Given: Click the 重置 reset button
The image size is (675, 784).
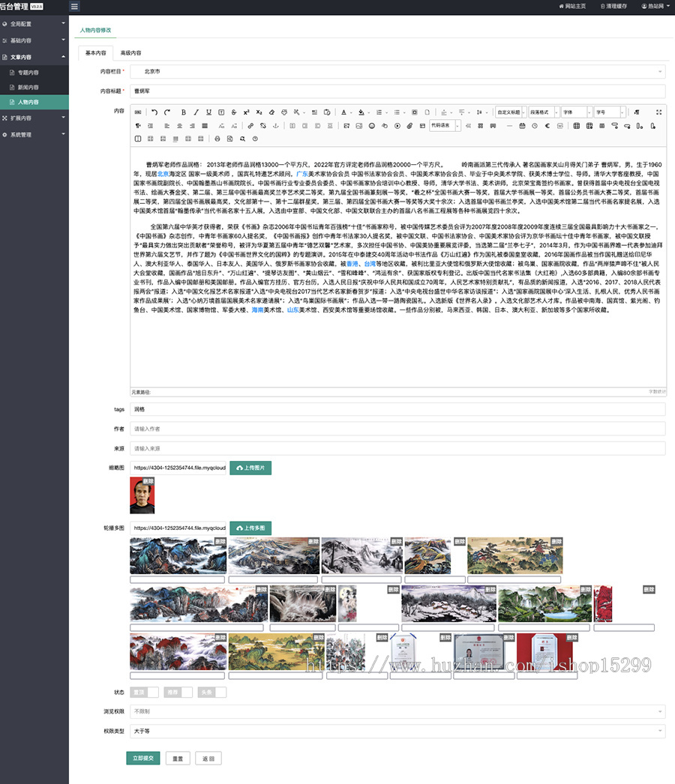Looking at the screenshot, I should 178,759.
